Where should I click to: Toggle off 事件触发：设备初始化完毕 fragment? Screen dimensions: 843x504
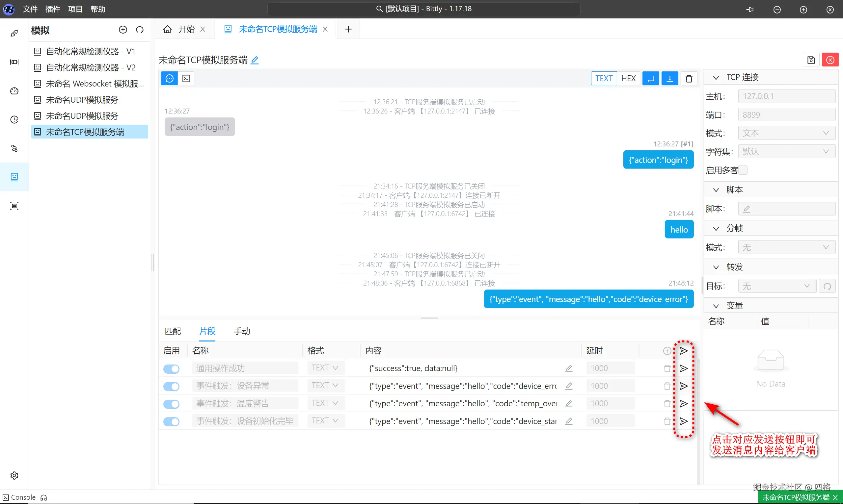pyautogui.click(x=171, y=421)
